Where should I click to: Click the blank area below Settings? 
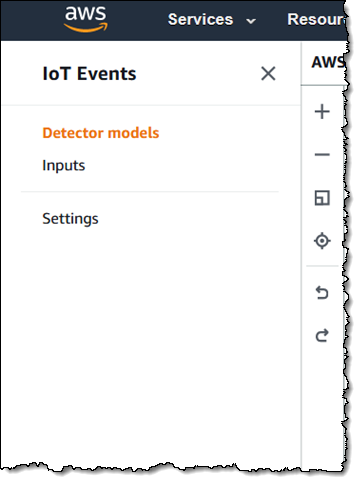click(150, 333)
